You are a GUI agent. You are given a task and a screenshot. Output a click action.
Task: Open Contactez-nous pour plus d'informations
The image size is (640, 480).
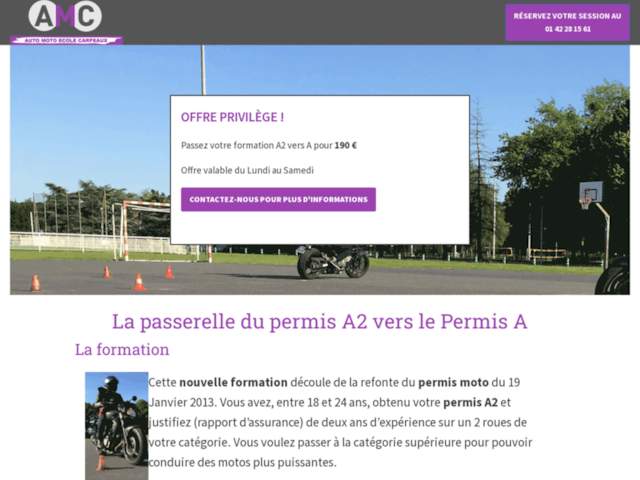point(278,200)
